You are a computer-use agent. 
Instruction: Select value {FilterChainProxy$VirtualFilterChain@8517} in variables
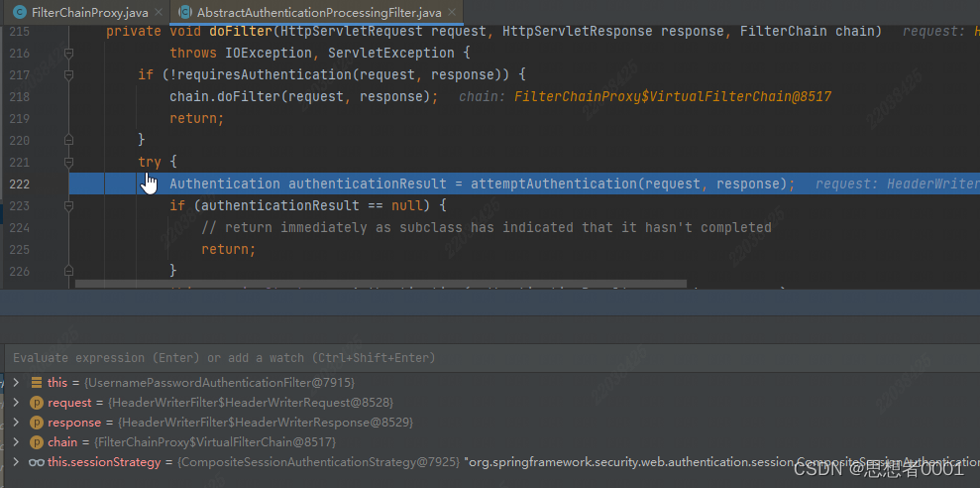point(215,442)
